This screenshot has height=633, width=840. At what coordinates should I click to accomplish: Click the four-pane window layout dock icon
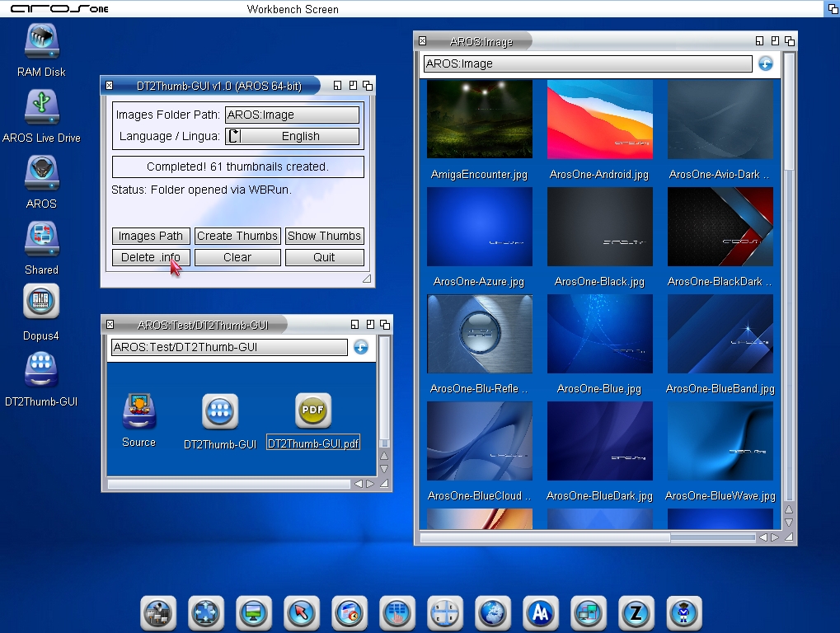[x=445, y=613]
